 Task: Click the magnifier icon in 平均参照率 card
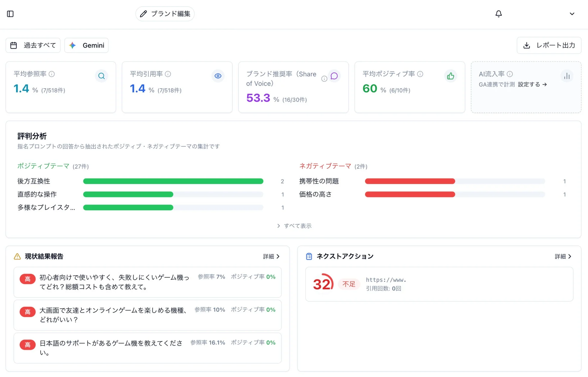tap(102, 76)
